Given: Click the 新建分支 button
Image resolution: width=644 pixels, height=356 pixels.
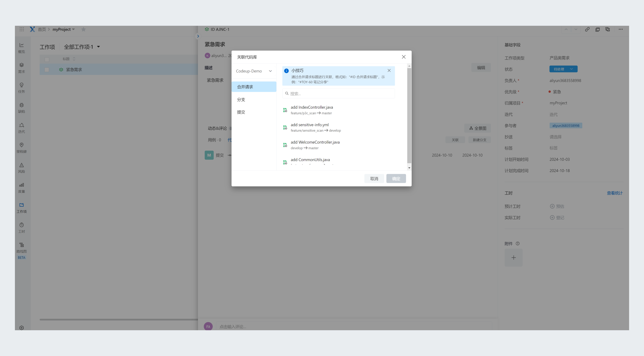Looking at the screenshot, I should tap(479, 140).
